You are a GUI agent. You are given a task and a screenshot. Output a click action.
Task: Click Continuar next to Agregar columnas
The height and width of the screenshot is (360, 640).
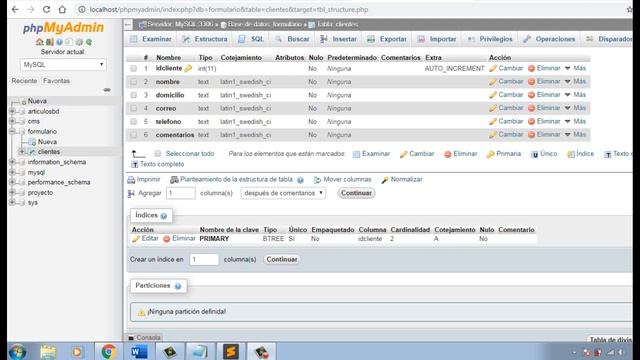356,193
